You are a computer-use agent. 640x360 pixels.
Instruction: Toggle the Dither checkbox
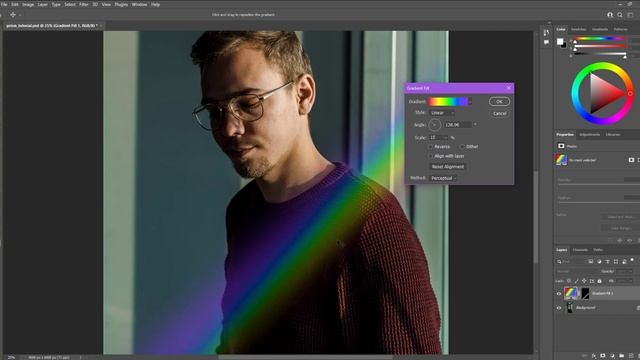coord(462,147)
